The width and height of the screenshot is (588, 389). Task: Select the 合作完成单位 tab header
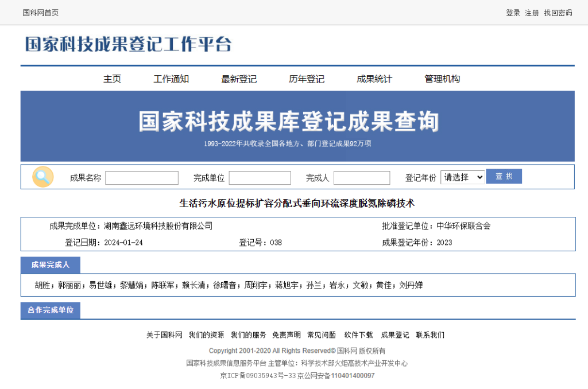tap(51, 310)
